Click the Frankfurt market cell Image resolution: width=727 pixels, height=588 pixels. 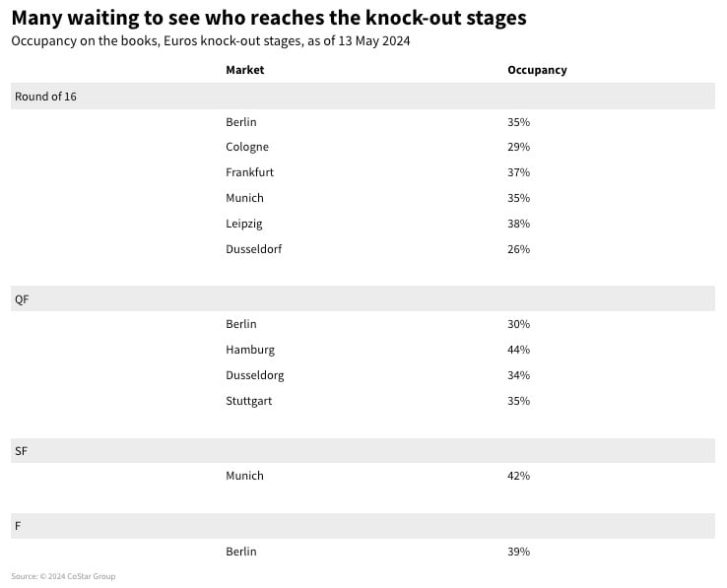pyautogui.click(x=249, y=172)
